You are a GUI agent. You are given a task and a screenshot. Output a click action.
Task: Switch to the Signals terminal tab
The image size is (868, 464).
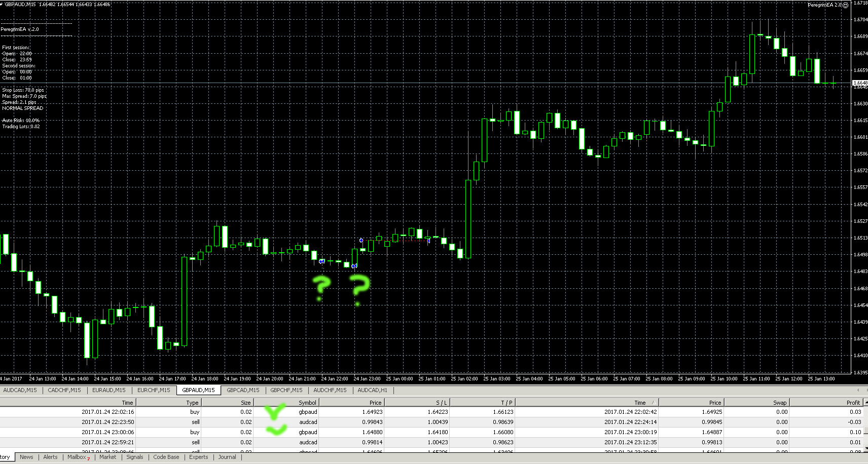135,457
